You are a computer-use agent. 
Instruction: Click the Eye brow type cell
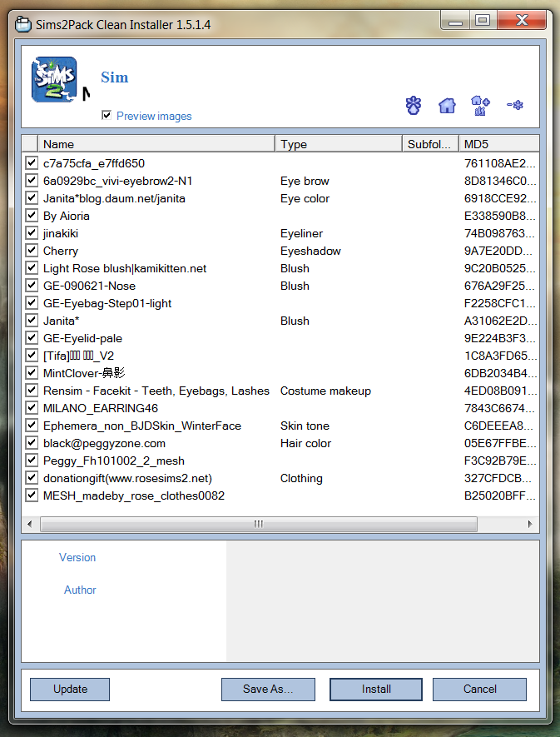pos(305,181)
